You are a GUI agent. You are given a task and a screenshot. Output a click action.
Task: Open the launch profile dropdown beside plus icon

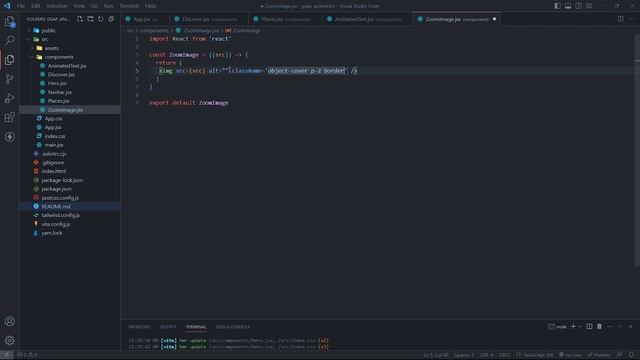[x=580, y=327]
